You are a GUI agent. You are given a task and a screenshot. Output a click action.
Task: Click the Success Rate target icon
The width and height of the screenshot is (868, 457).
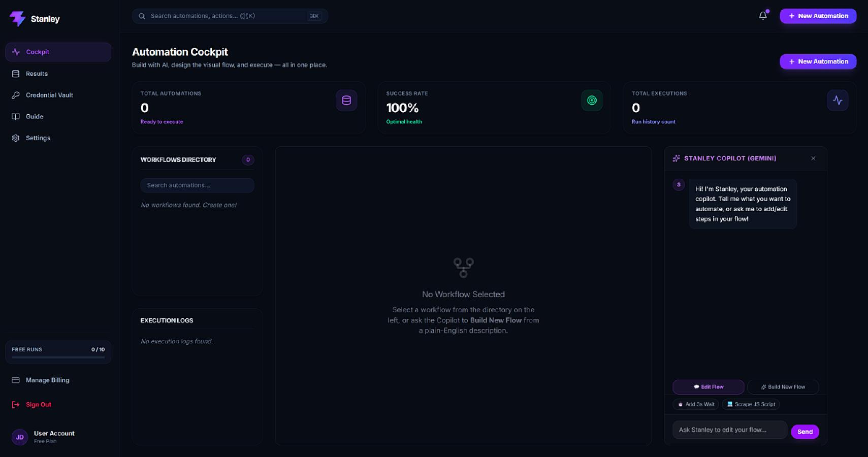point(592,101)
